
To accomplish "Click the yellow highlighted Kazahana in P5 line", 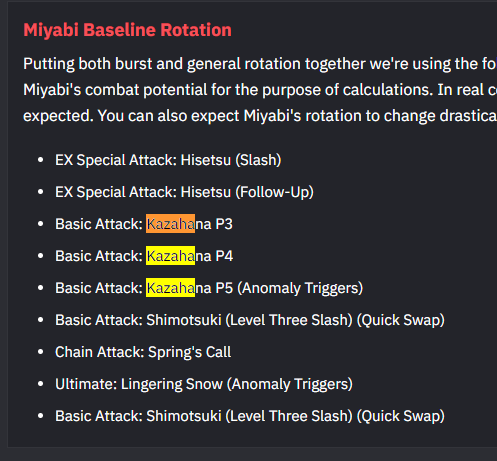I will [170, 288].
